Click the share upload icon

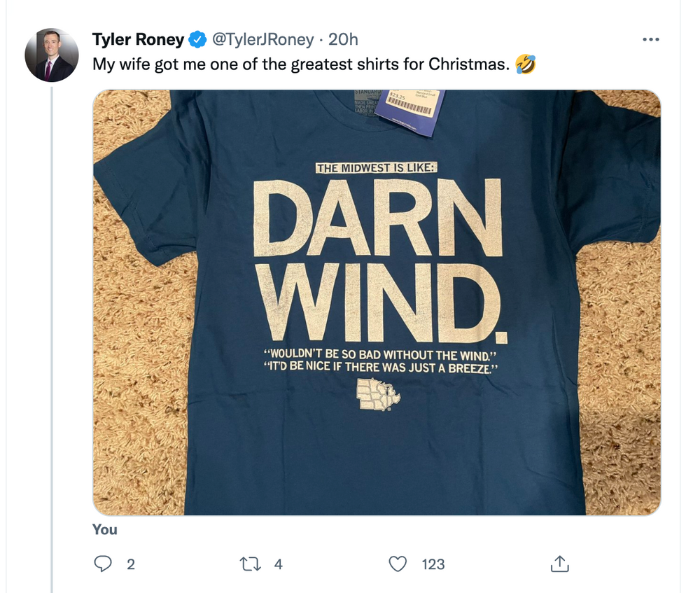[559, 564]
